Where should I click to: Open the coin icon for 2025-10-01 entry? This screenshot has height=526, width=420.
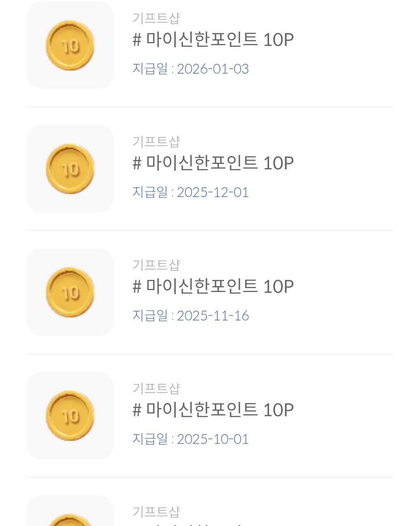click(x=70, y=416)
